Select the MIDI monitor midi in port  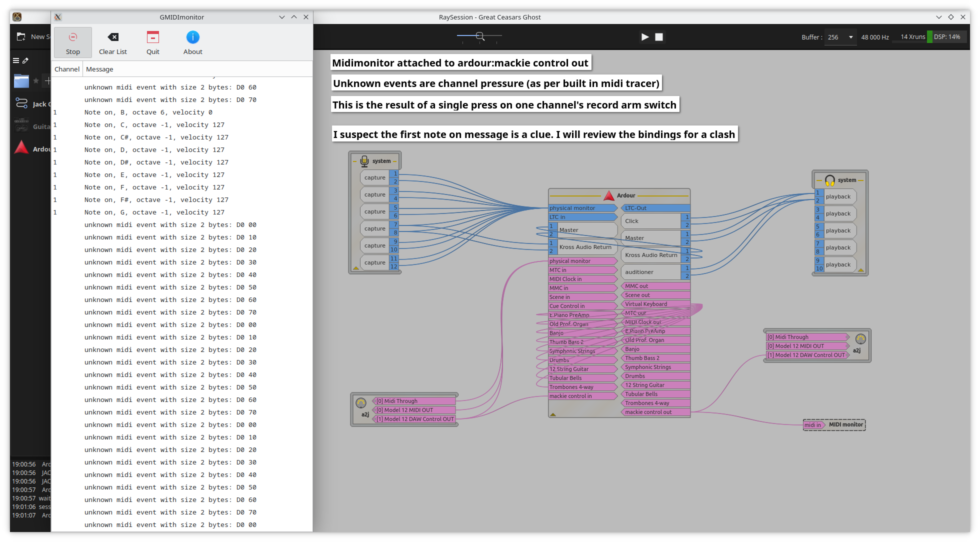(812, 425)
